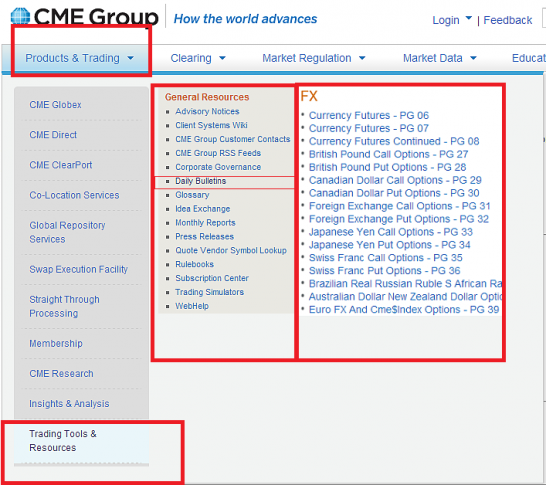The width and height of the screenshot is (546, 485).
Task: Select Trading Tools & Resources
Action: pos(63,441)
